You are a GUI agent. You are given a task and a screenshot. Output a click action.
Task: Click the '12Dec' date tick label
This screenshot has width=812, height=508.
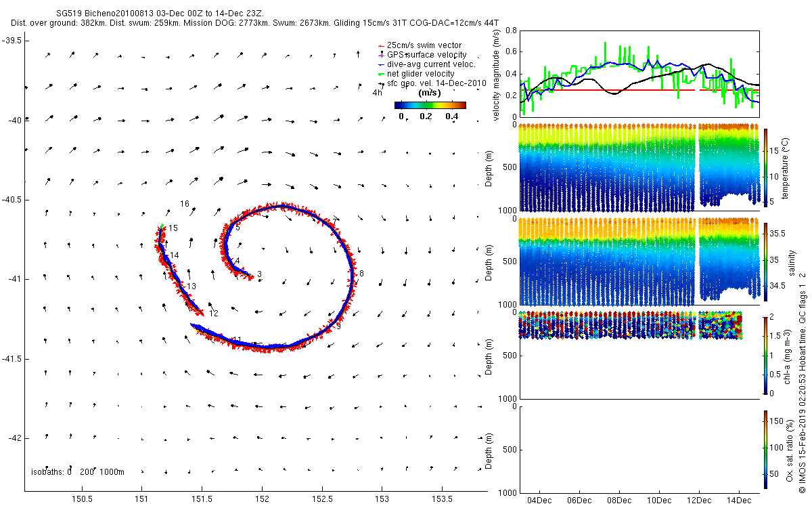(699, 500)
